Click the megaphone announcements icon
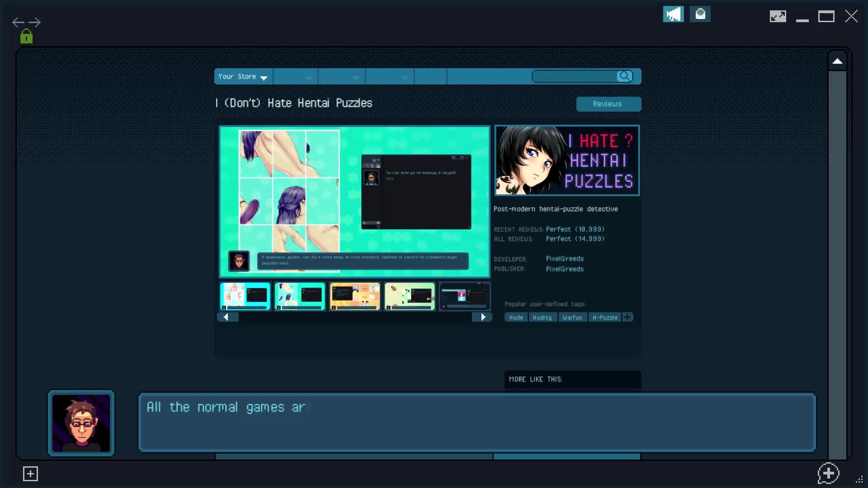 673,14
